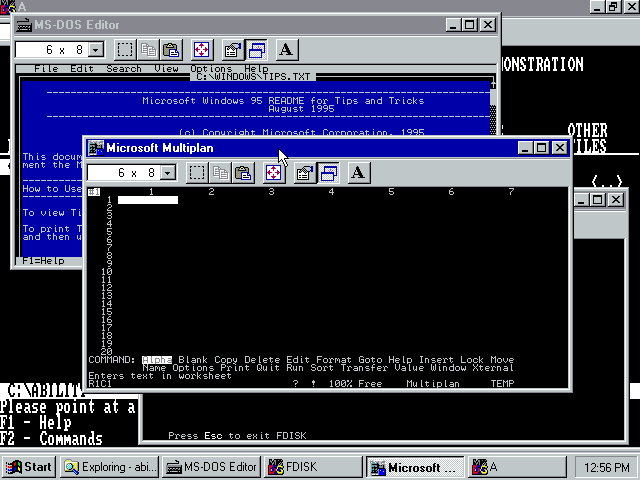640x480 pixels.
Task: Select Blank command in Multiplan
Action: point(193,360)
